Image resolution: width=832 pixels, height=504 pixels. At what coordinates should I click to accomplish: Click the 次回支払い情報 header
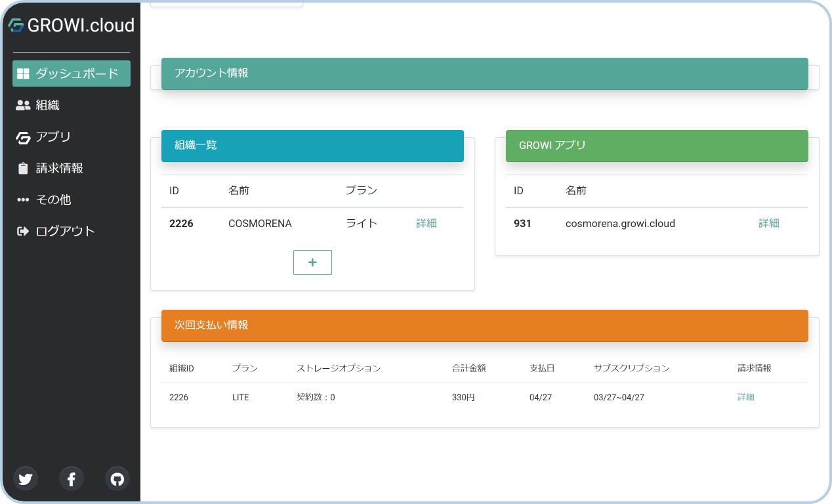coord(485,325)
